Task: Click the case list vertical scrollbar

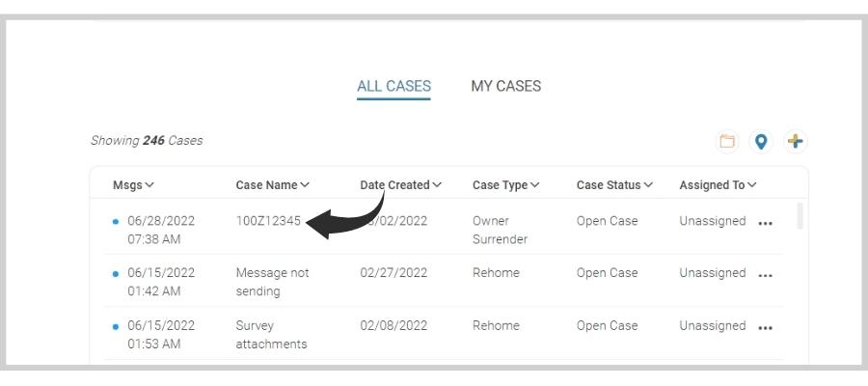Action: (800, 216)
